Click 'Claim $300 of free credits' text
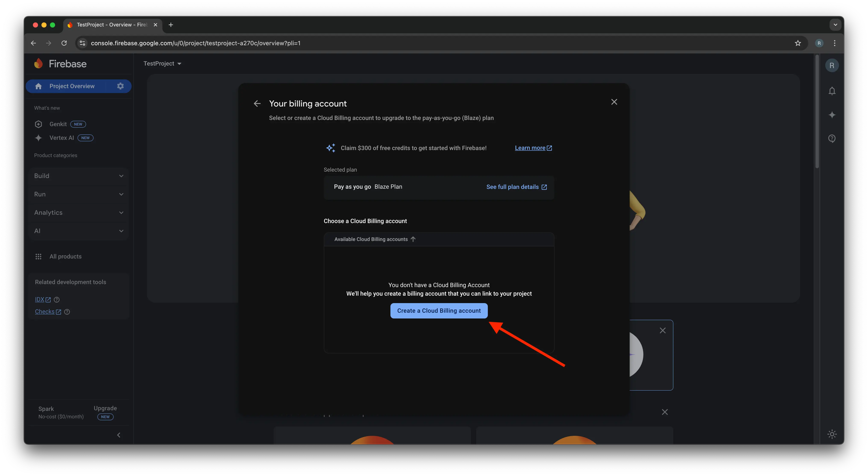This screenshot has width=868, height=476. [x=413, y=148]
